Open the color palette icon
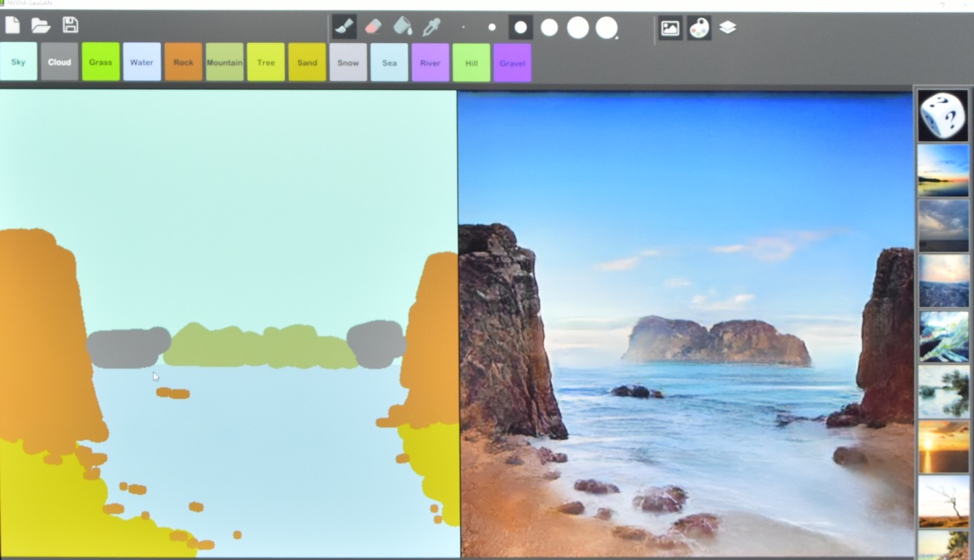This screenshot has height=560, width=974. pyautogui.click(x=699, y=28)
